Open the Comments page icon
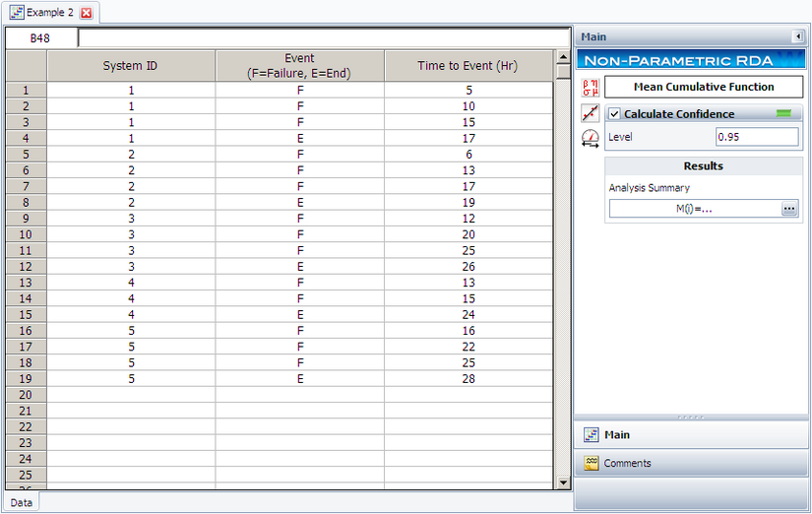This screenshot has width=812, height=514. coord(592,464)
